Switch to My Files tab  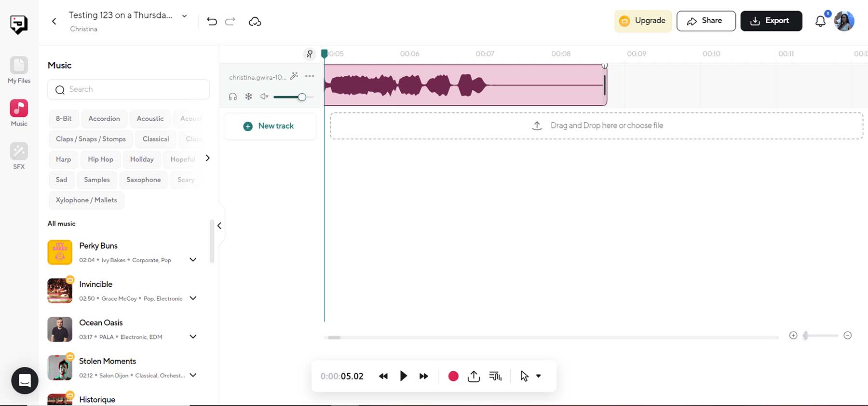[19, 70]
